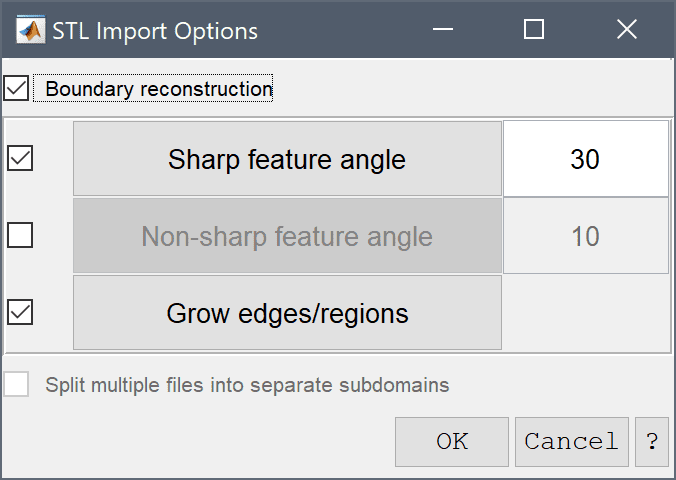The height and width of the screenshot is (480, 676).
Task: Close the STL Import Options dialog
Action: click(626, 30)
